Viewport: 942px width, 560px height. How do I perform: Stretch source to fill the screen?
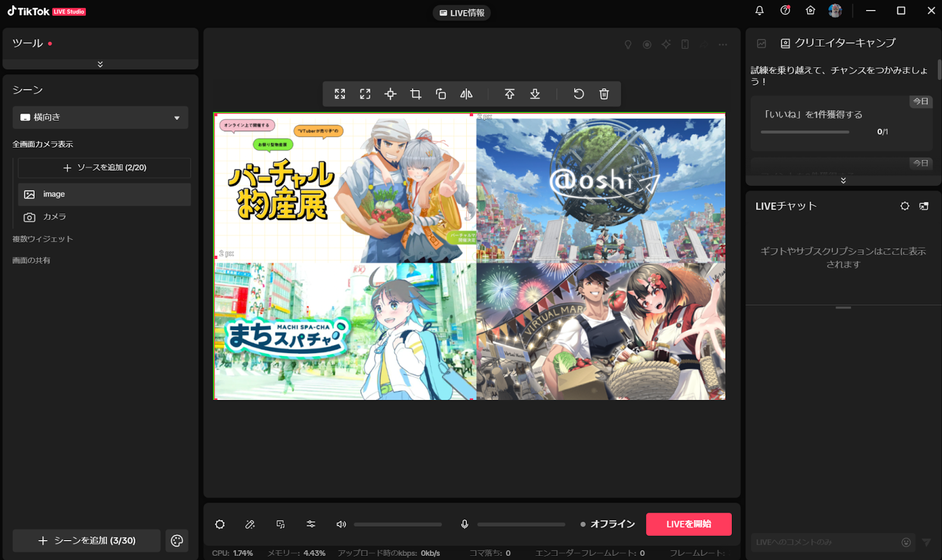[340, 94]
